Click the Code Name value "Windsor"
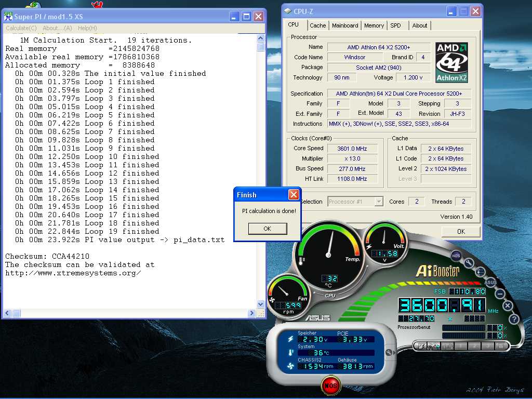This screenshot has height=399, width=532. tap(354, 57)
